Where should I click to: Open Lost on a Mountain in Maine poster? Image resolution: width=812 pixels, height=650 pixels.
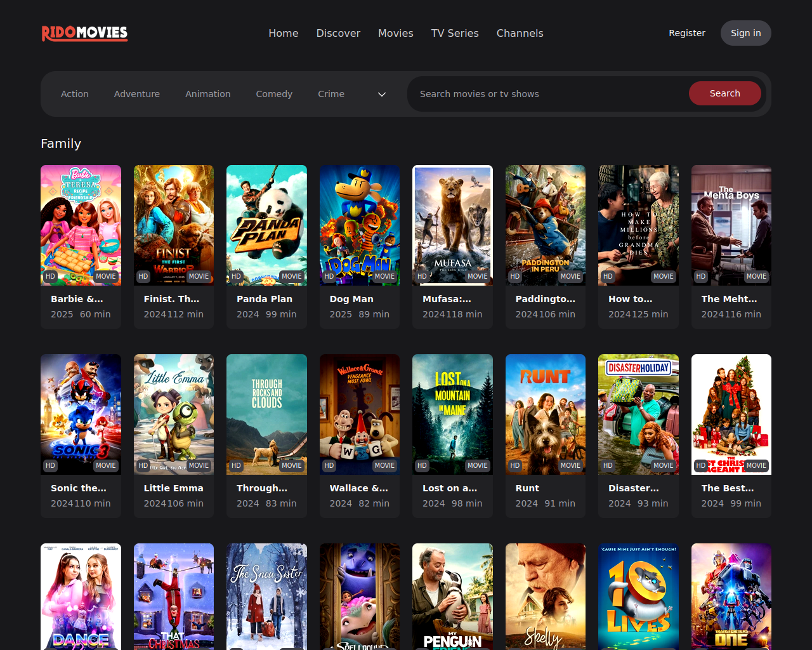click(x=452, y=415)
